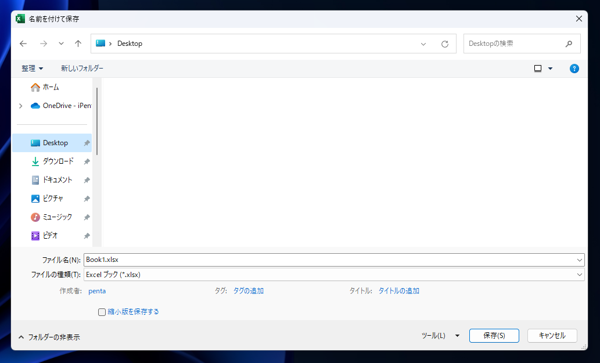Image resolution: width=600 pixels, height=363 pixels.
Task: Click the pin icon next to Desktop
Action: (x=87, y=143)
